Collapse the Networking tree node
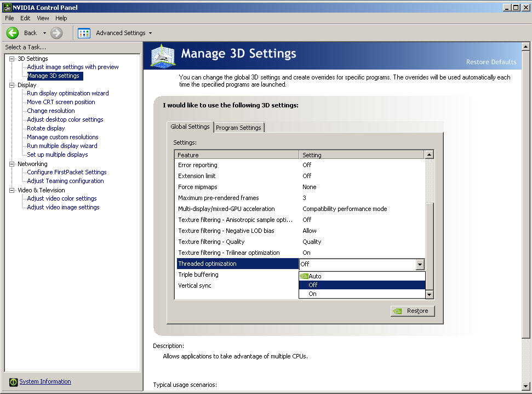Screen dimensions: 532x394 tap(12, 164)
